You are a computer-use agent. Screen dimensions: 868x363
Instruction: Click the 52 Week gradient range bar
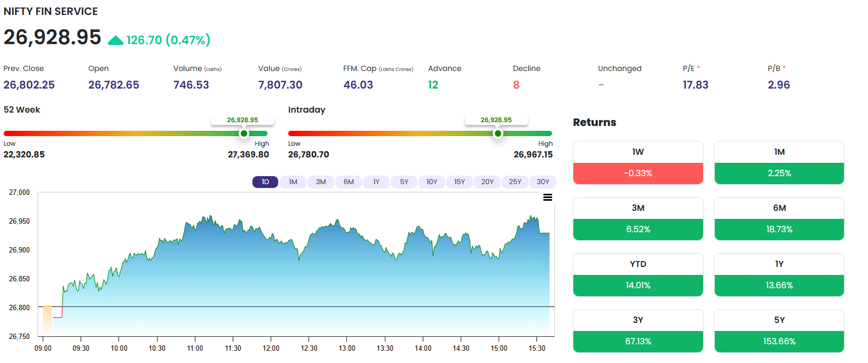pos(136,133)
